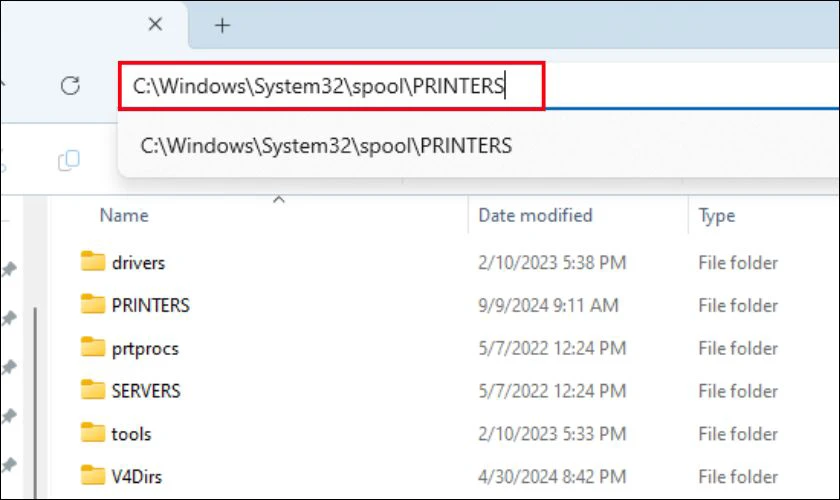This screenshot has width=840, height=500.
Task: Click date 4/30/2024 8:42 PM of V4Dirs
Action: [552, 476]
